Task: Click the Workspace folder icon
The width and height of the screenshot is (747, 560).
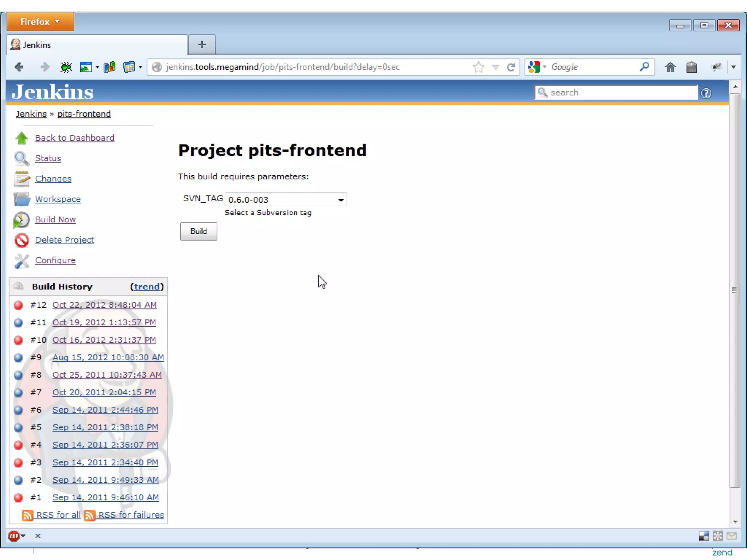Action: pyautogui.click(x=22, y=199)
